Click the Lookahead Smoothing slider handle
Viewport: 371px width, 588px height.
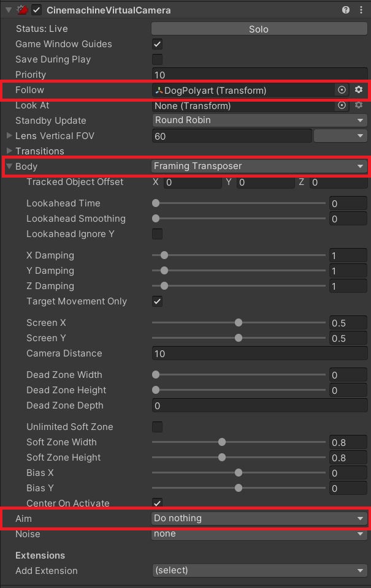point(156,219)
